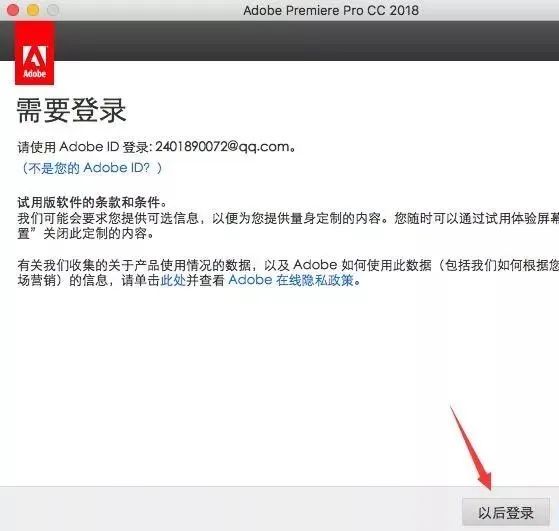This screenshot has height=531, width=559.
Task: Close the Premiere Pro sign-in window
Action: 13,10
